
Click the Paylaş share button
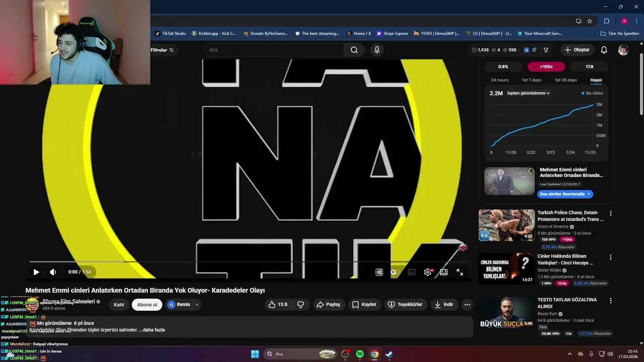coord(328,305)
